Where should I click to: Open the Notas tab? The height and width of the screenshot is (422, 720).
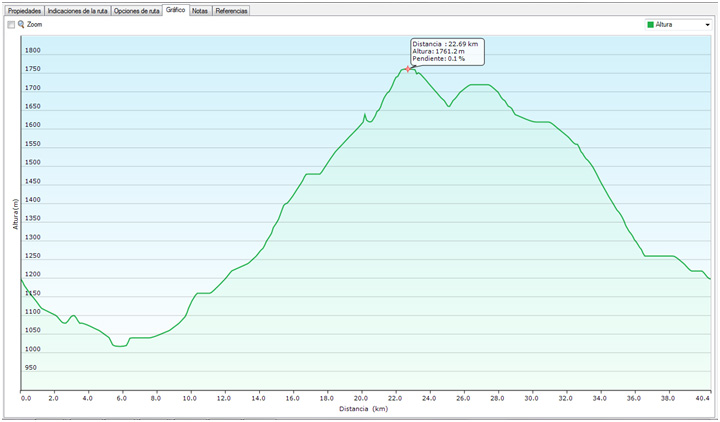click(x=200, y=10)
